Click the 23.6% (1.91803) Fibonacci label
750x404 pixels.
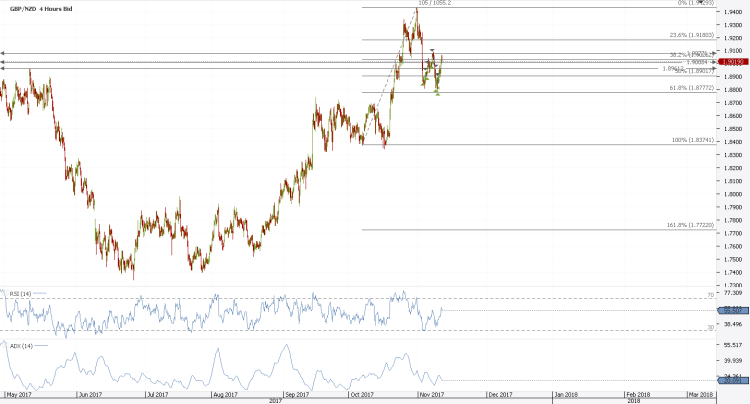point(692,35)
